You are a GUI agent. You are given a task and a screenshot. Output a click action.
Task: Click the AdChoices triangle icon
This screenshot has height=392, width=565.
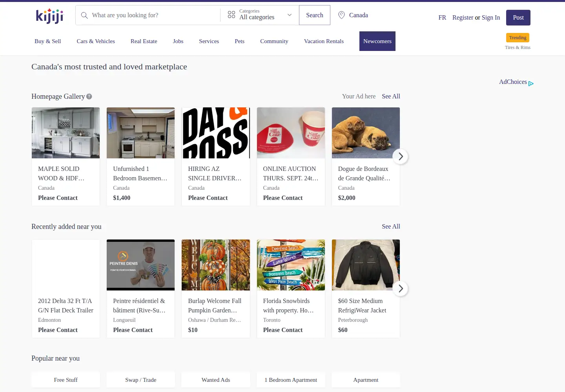531,83
